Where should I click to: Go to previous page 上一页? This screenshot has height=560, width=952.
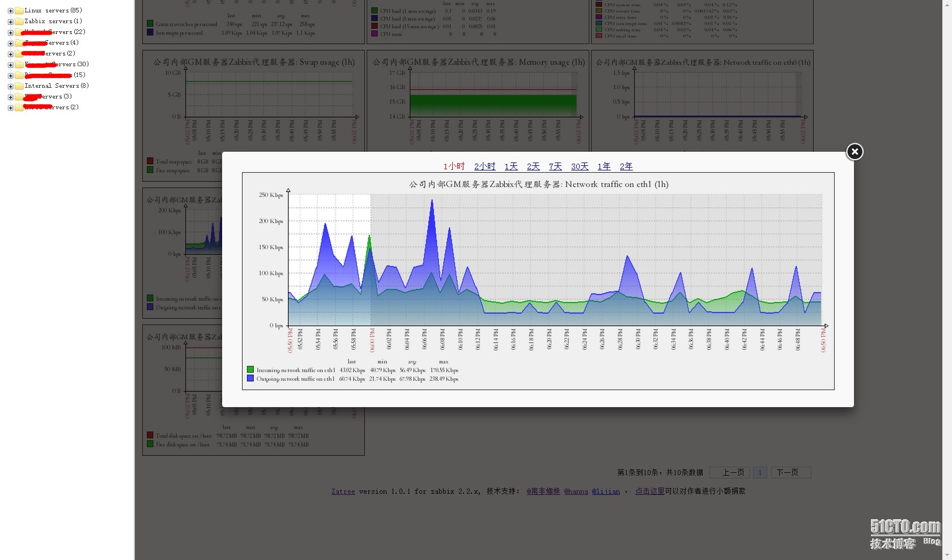tap(729, 472)
